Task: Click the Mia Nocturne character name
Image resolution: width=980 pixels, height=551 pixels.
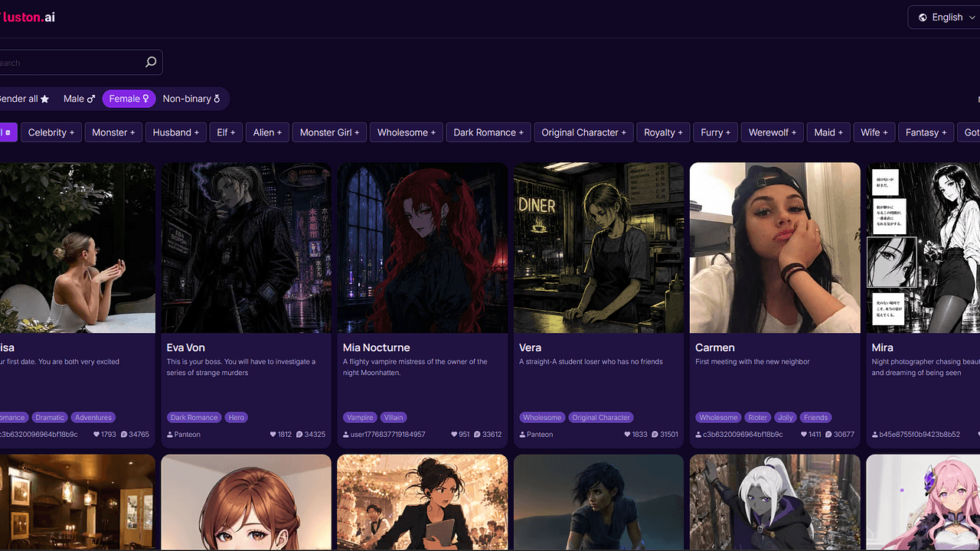Action: (377, 347)
